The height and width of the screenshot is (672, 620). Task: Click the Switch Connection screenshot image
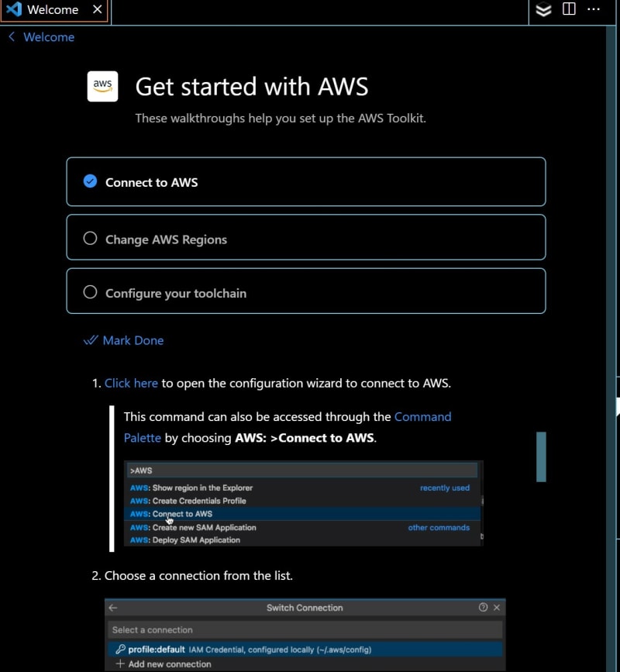305,635
